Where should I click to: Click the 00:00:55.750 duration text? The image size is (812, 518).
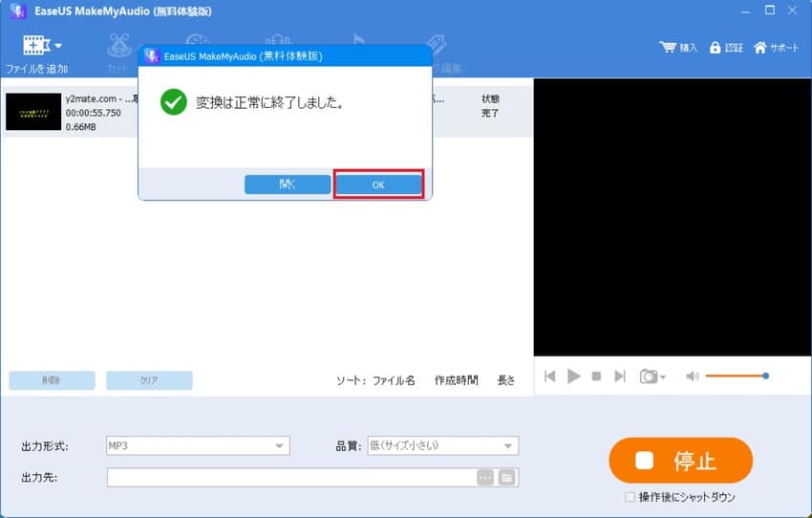coord(94,113)
